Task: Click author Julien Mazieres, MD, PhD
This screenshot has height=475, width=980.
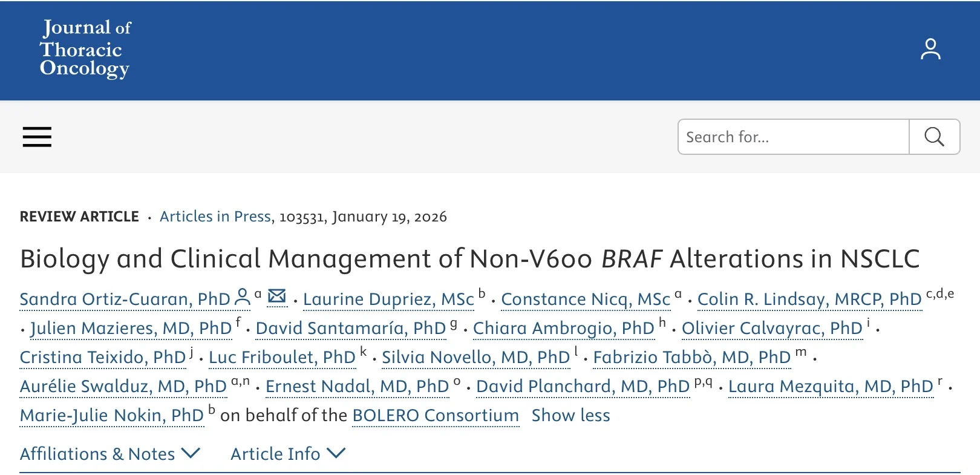Action: tap(131, 329)
